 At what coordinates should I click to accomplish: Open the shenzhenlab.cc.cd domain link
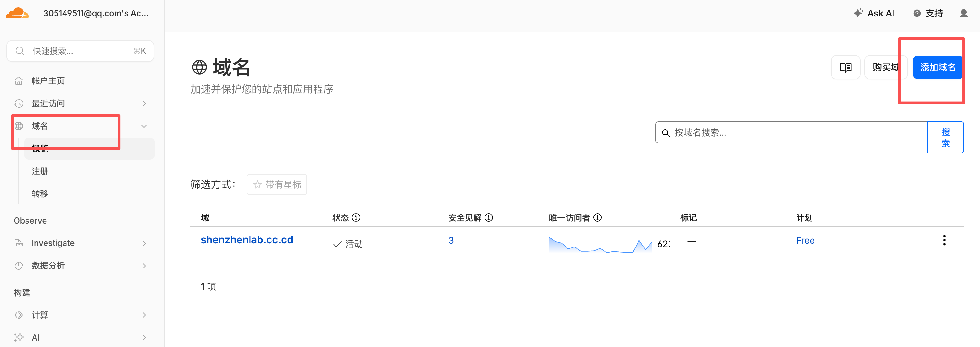247,240
